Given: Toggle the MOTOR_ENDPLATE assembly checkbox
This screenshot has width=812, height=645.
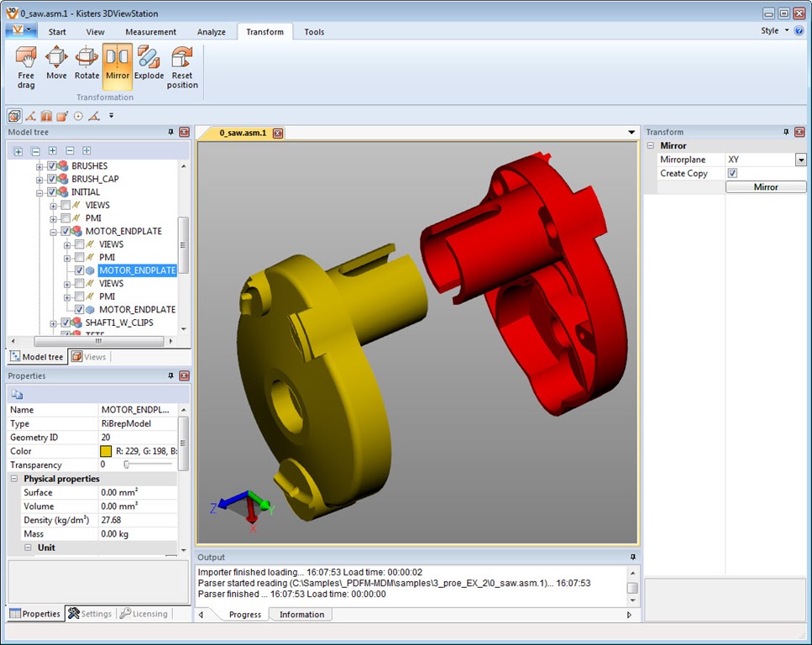Looking at the screenshot, I should click(65, 231).
